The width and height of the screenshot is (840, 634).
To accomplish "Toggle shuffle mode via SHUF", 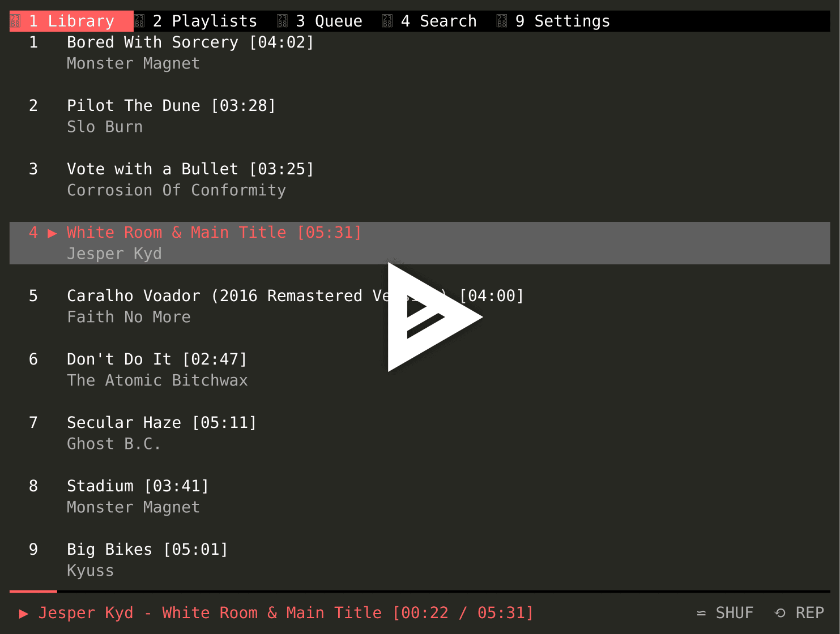I will 735,612.
